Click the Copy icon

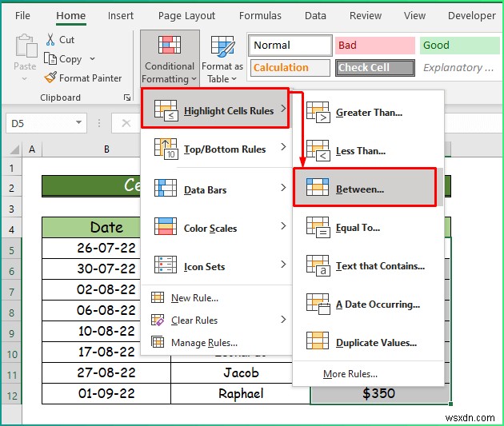click(x=50, y=59)
